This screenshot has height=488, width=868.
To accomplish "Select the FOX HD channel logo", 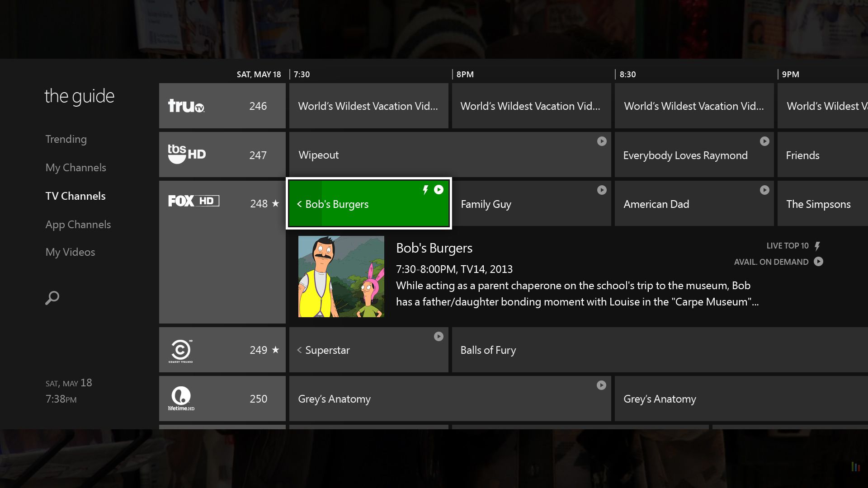I will pyautogui.click(x=193, y=201).
